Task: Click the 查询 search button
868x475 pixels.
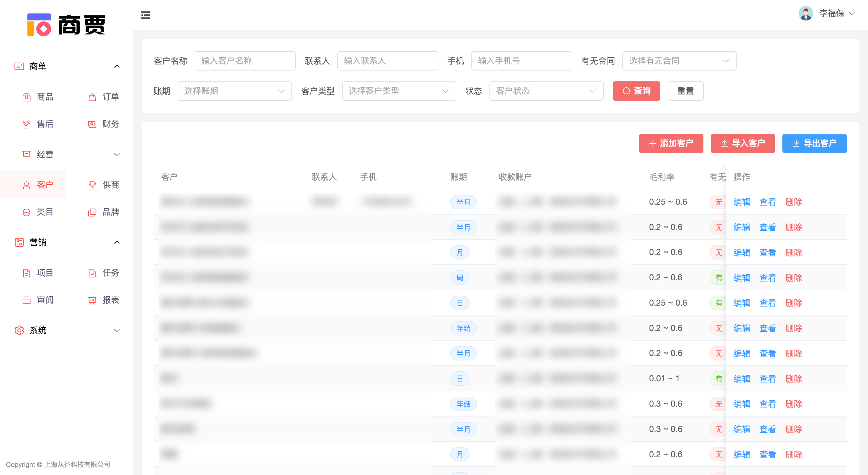Action: pos(636,91)
